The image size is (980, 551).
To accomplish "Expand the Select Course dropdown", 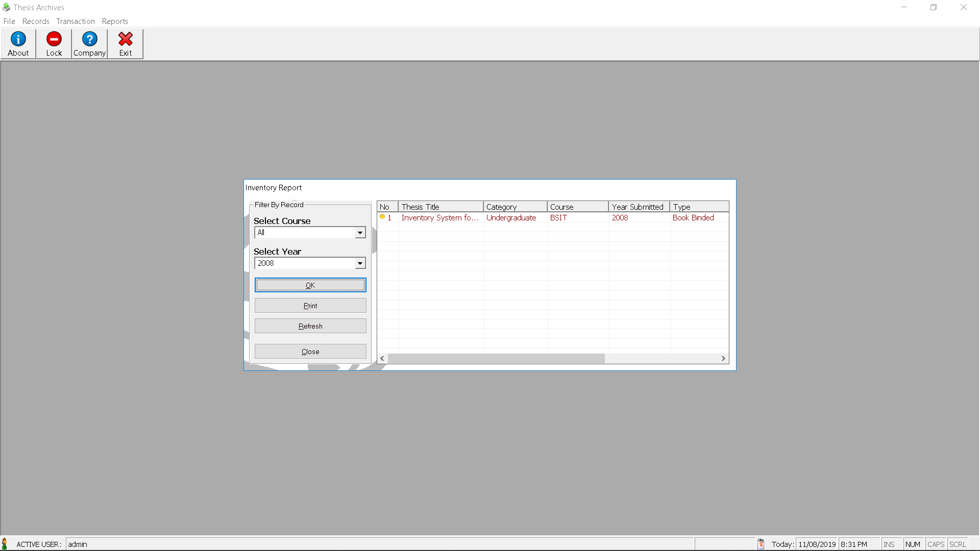I will (x=360, y=233).
